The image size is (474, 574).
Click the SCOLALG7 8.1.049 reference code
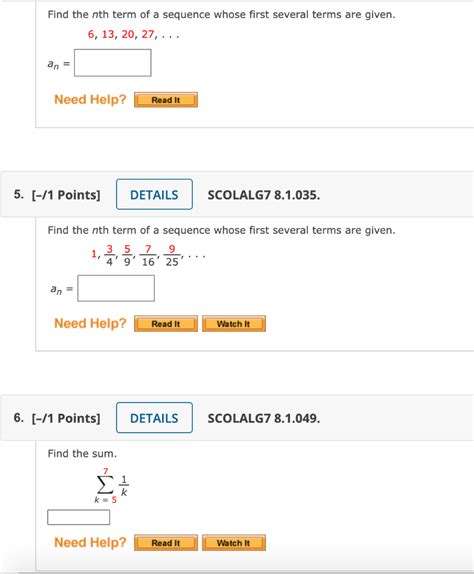click(264, 418)
